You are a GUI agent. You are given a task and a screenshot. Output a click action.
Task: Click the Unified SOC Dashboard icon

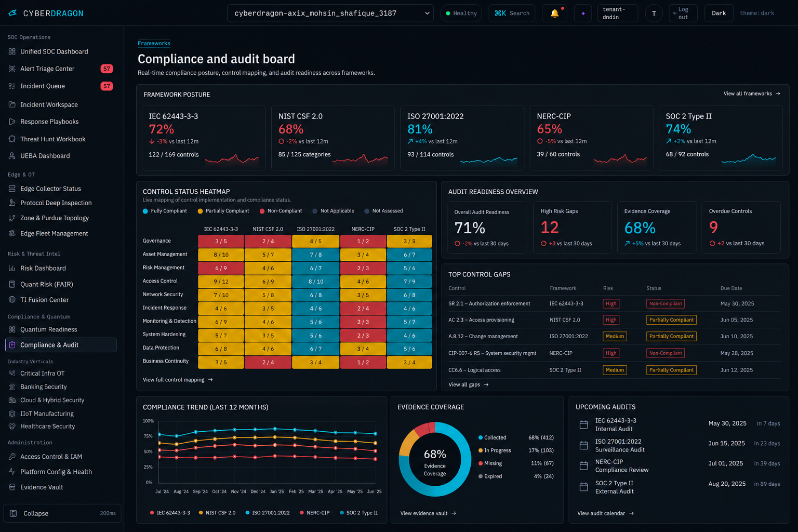[12, 51]
